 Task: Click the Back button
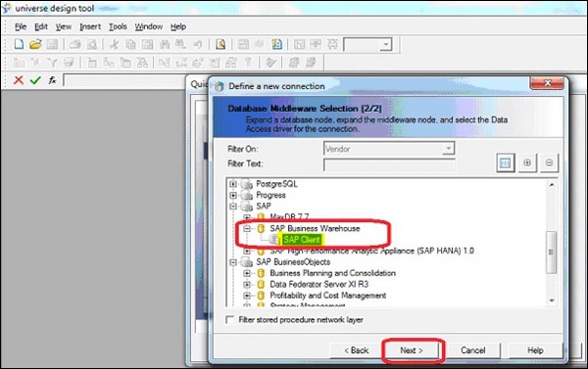point(357,350)
